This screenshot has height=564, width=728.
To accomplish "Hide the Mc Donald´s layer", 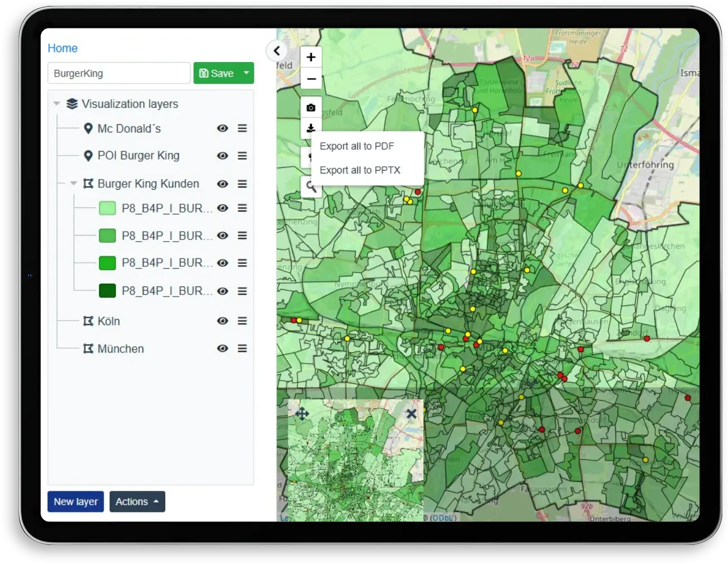I will click(222, 128).
